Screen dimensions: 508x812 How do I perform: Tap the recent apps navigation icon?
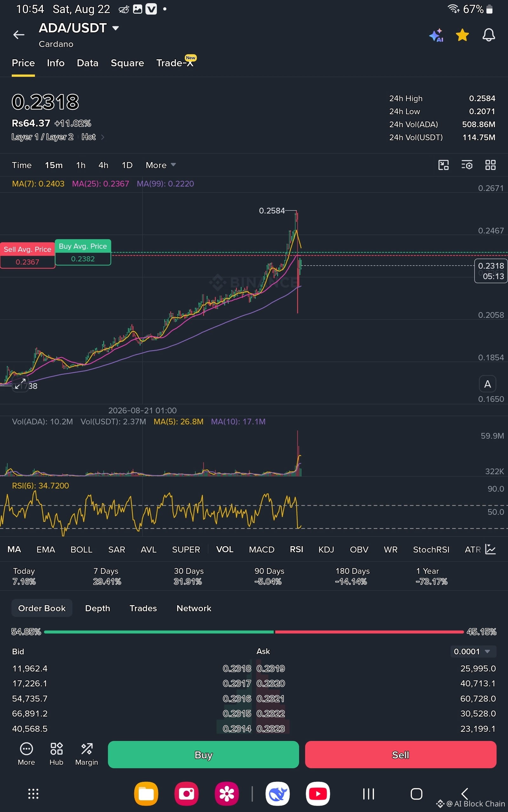(369, 794)
